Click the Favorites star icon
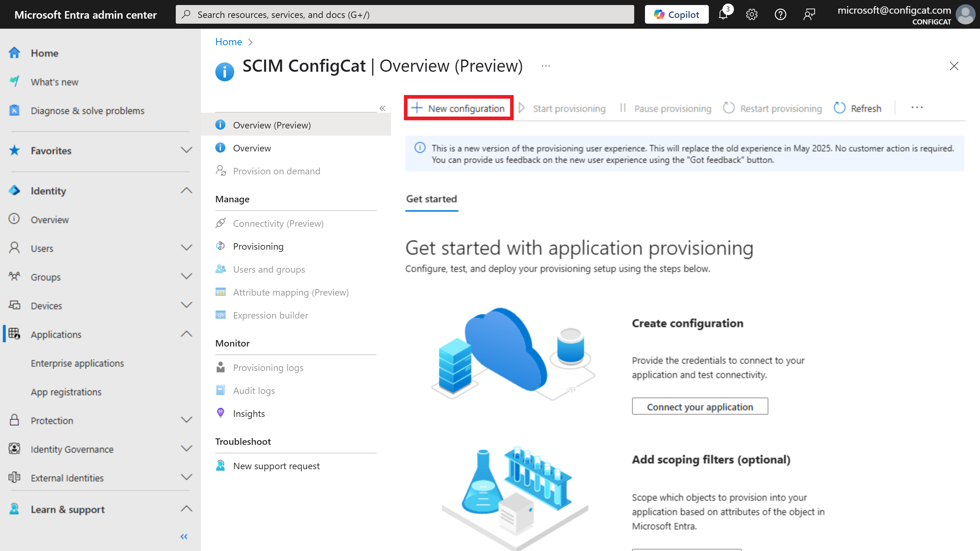 (x=14, y=151)
